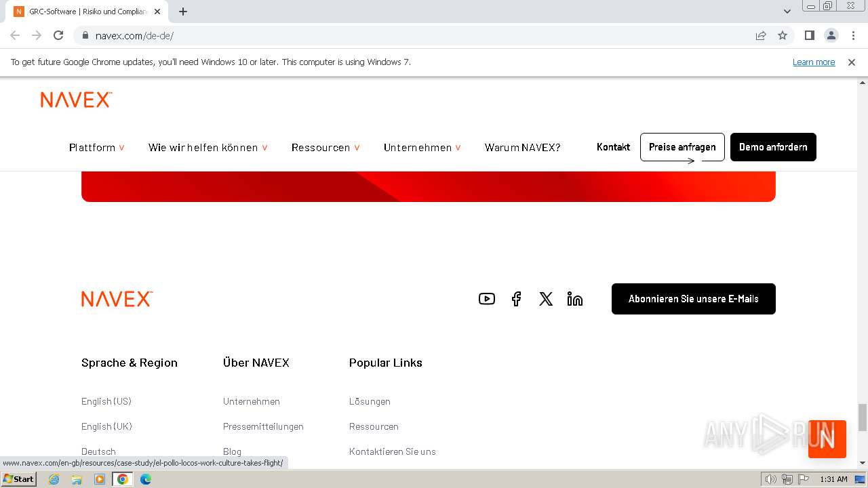Expand the Ressourcen navigation menu
868x488 pixels.
click(325, 147)
